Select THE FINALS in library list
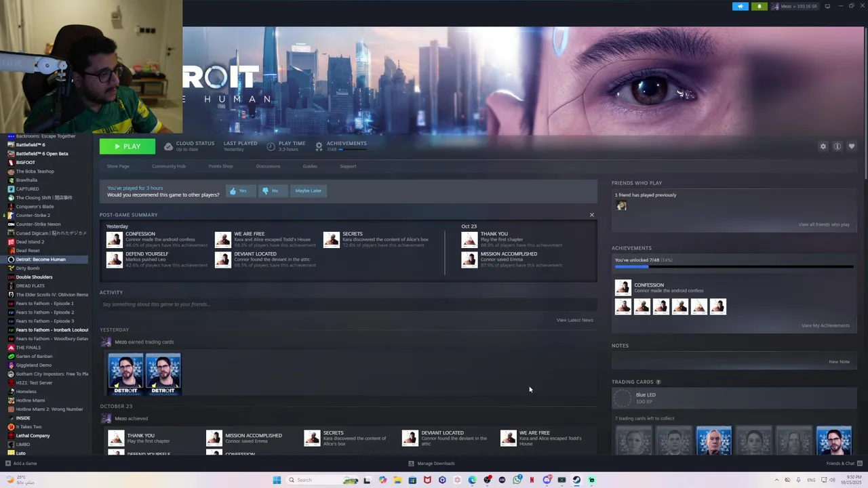 (x=28, y=348)
